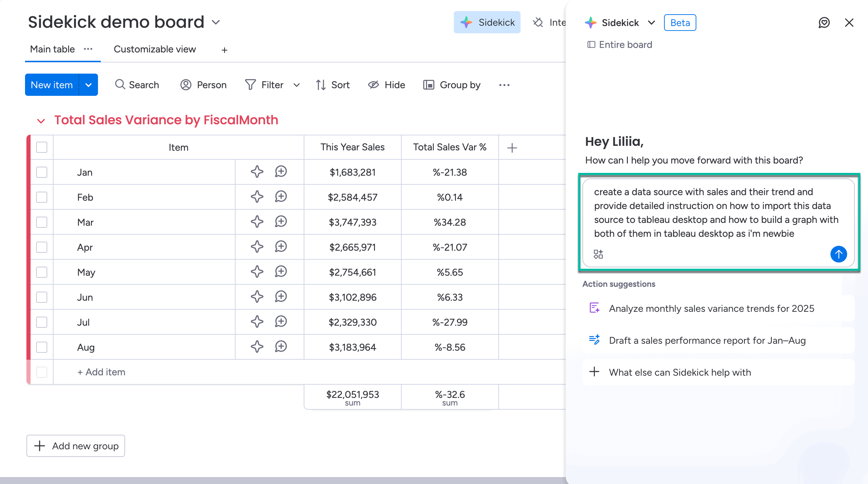Open the apps icon in chat input
This screenshot has height=484, width=868.
(598, 254)
